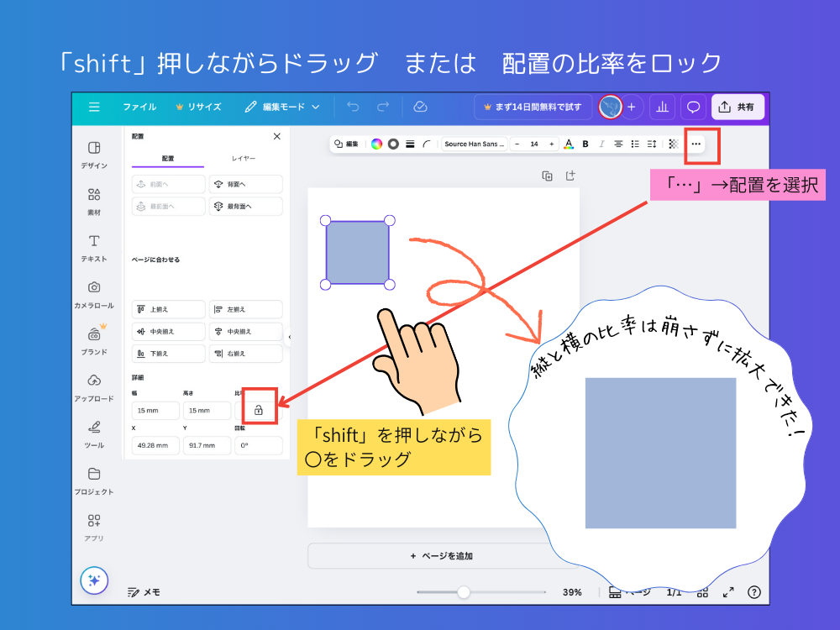Open the ... overflow menu in the toolbar
The width and height of the screenshot is (840, 630).
[x=696, y=144]
